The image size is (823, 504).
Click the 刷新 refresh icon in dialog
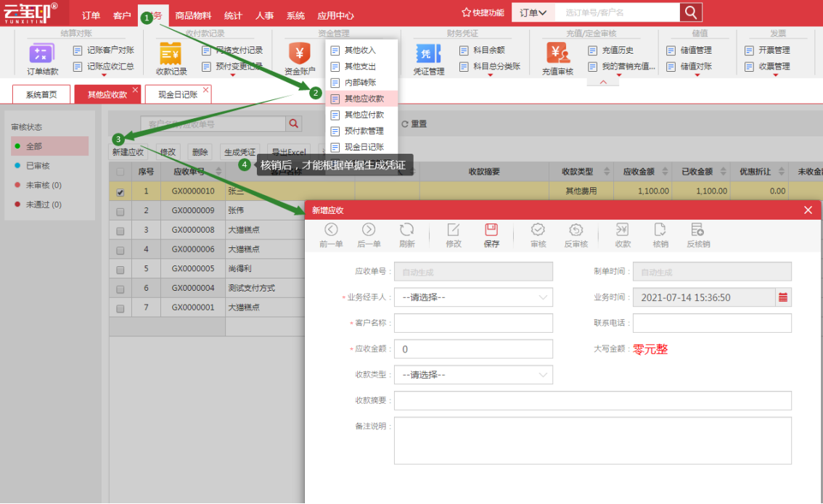tap(406, 230)
